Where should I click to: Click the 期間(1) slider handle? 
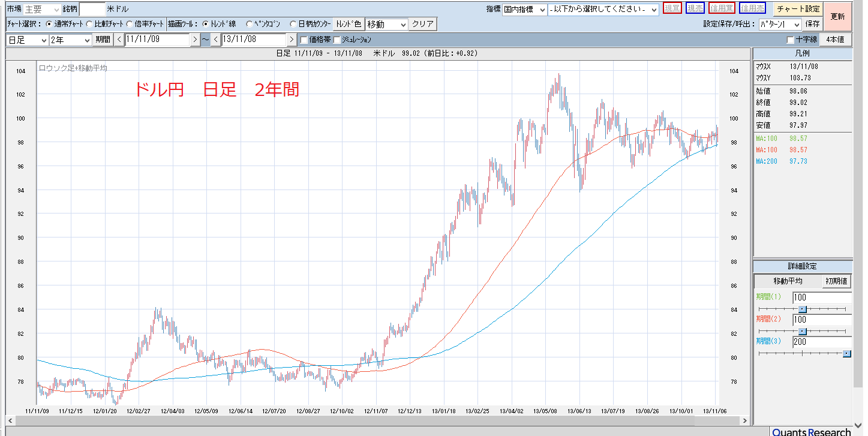(803, 309)
